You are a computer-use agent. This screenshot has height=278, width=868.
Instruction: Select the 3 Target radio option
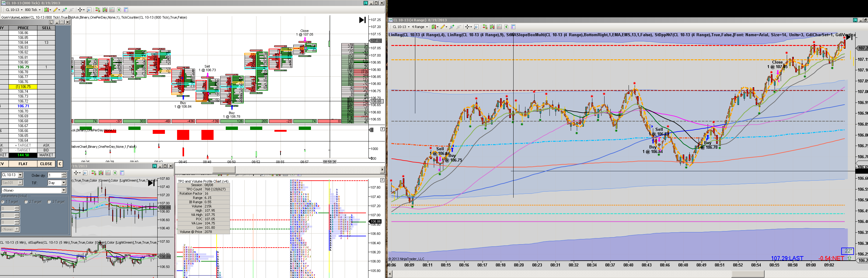coord(49,202)
